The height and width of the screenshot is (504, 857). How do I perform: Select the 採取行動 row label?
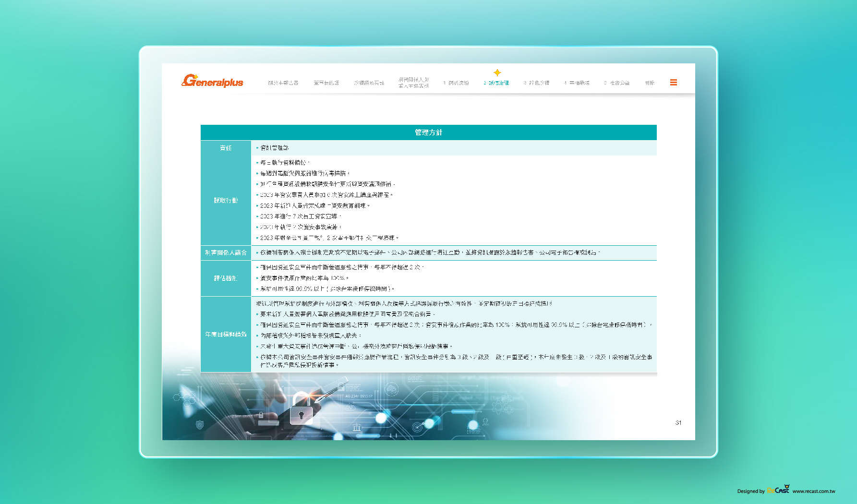click(x=226, y=201)
